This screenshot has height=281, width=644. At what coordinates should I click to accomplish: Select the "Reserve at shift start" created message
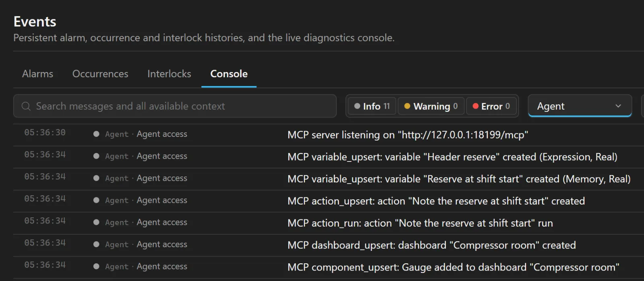click(459, 179)
